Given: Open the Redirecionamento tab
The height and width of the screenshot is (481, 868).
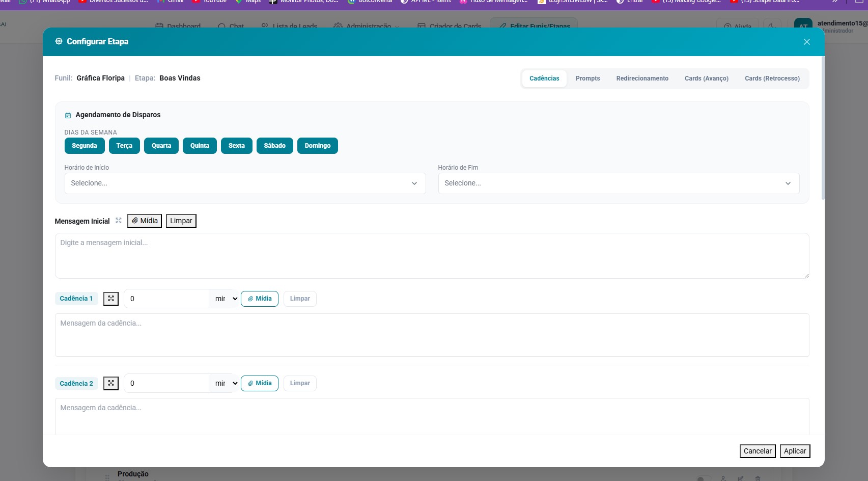Looking at the screenshot, I should coord(642,78).
